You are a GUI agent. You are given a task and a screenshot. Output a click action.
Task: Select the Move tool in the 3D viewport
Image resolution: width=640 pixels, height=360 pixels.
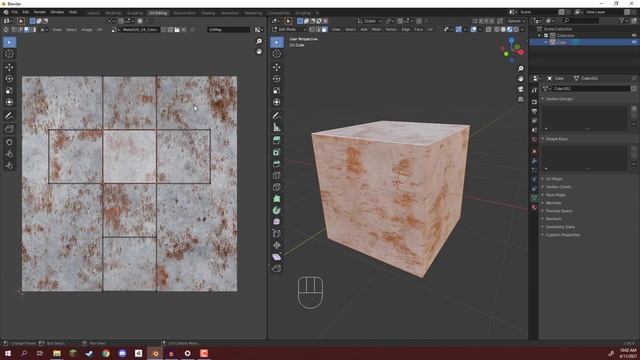(x=277, y=67)
